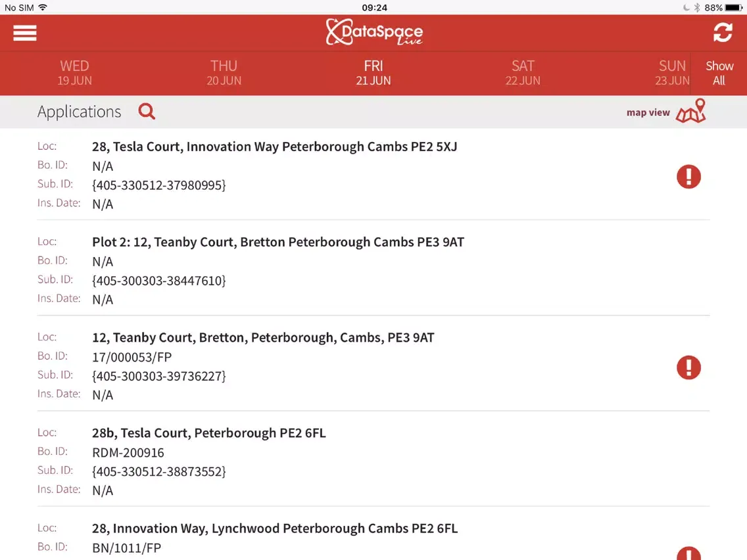Screen dimensions: 747x560
Task: Select Sub ID {405-300303-39736227}
Action: point(158,376)
